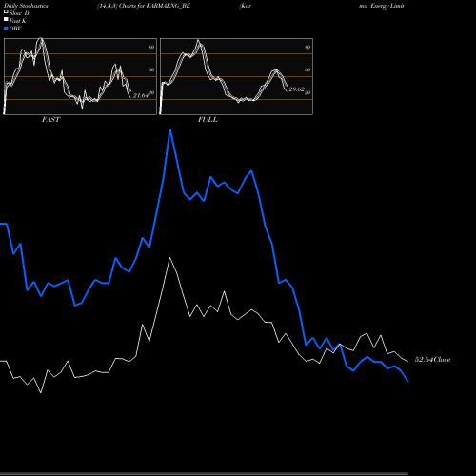The width and height of the screenshot is (476, 476).
Task: Click the Fast K legend swatch
Action: 6,20
